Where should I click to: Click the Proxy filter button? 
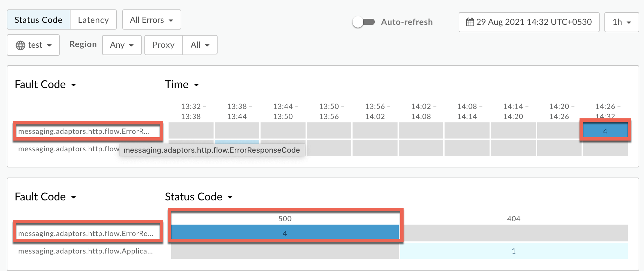click(163, 45)
